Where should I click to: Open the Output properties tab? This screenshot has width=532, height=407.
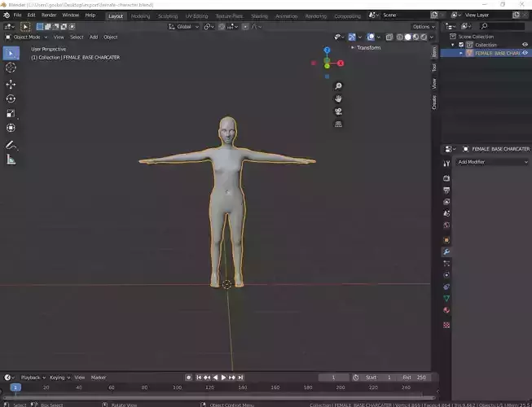coord(446,190)
